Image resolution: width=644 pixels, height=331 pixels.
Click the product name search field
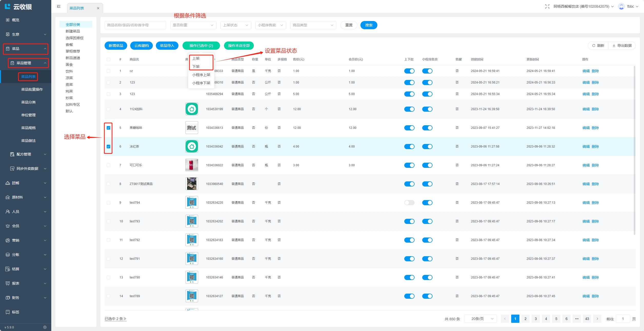[135, 25]
